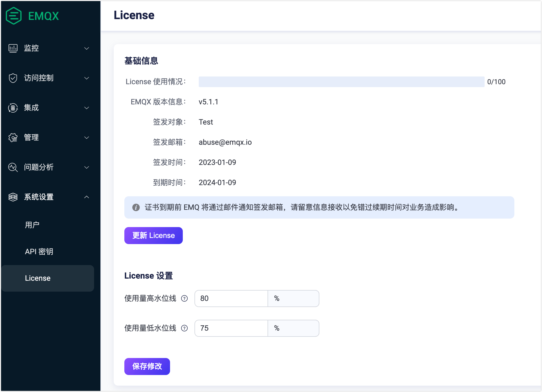The height and width of the screenshot is (392, 542).
Task: Open low watermark help tooltip icon
Action: tap(184, 328)
